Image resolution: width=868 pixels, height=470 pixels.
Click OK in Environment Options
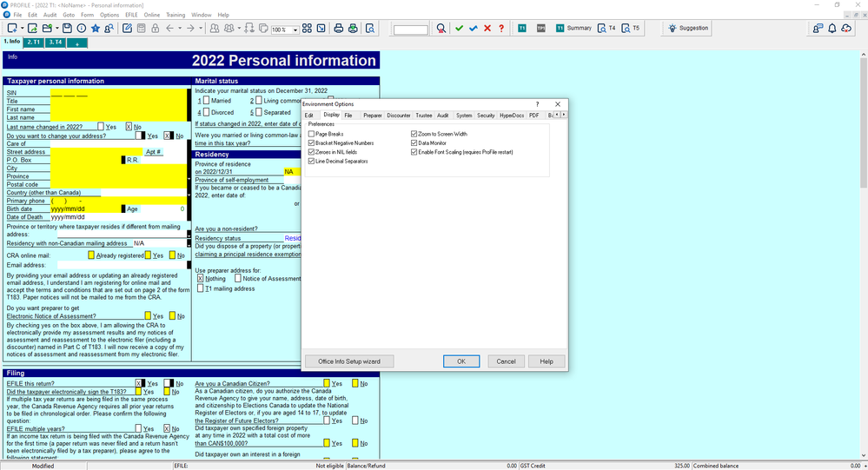pos(461,361)
